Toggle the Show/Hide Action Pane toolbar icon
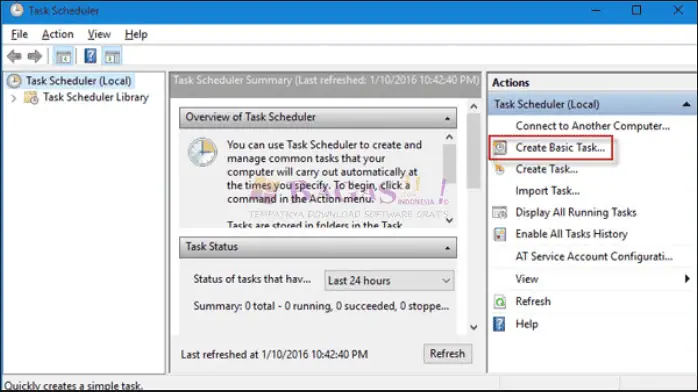Image resolution: width=698 pixels, height=392 pixels. (x=112, y=57)
